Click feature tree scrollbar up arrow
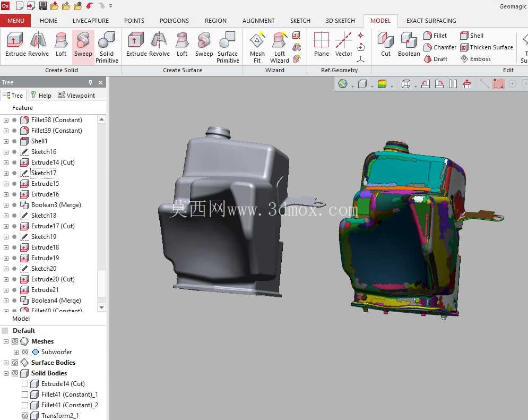The width and height of the screenshot is (528, 420). 101,119
